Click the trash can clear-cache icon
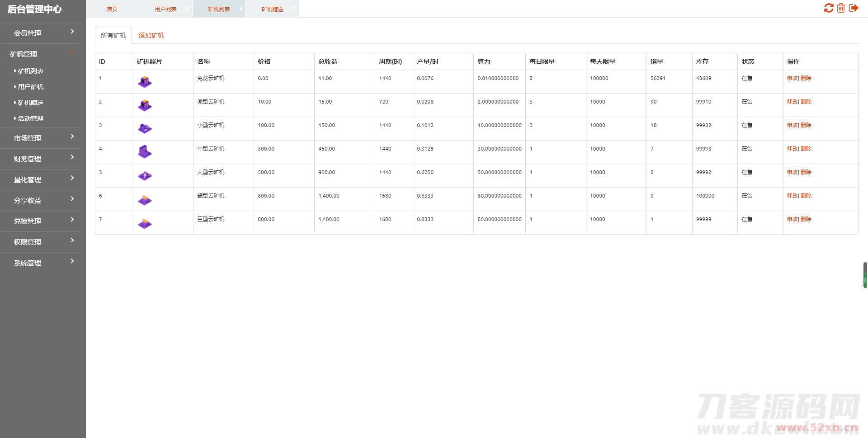Image resolution: width=868 pixels, height=438 pixels. [x=841, y=8]
